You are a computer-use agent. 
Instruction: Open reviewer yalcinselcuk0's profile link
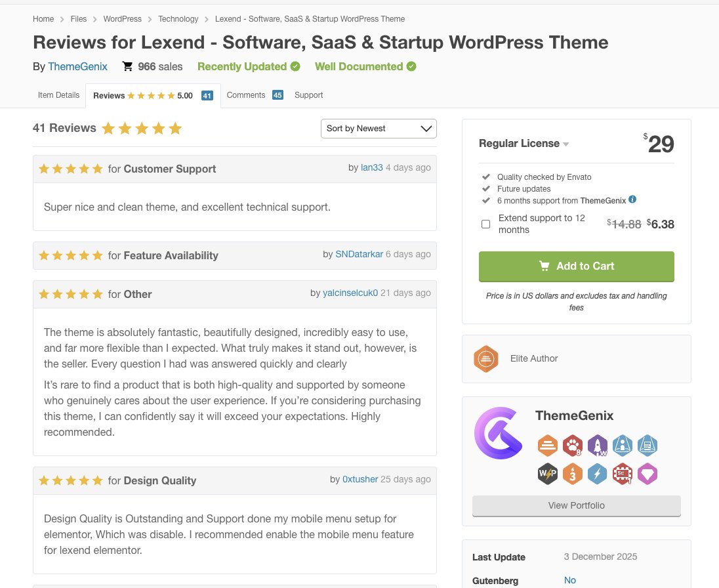point(350,293)
